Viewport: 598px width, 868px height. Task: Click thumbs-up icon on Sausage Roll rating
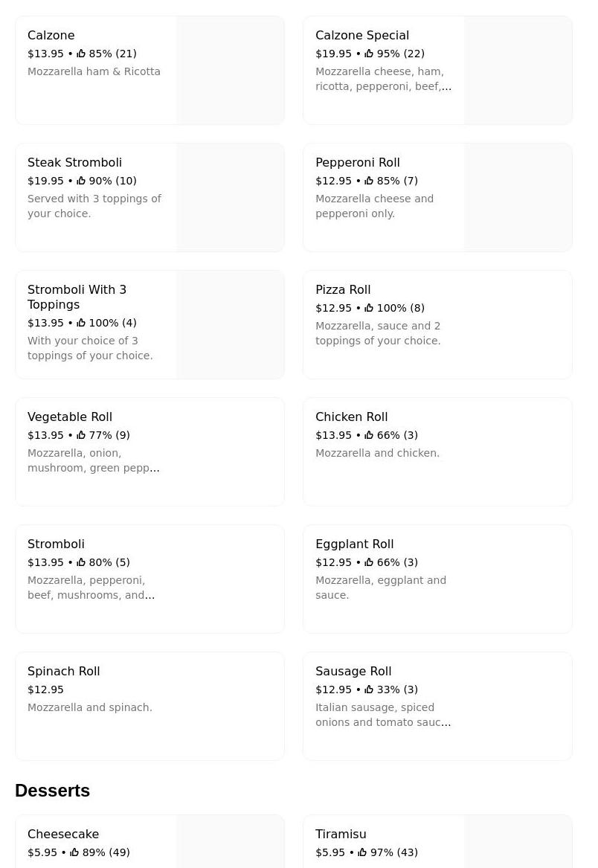[369, 689]
